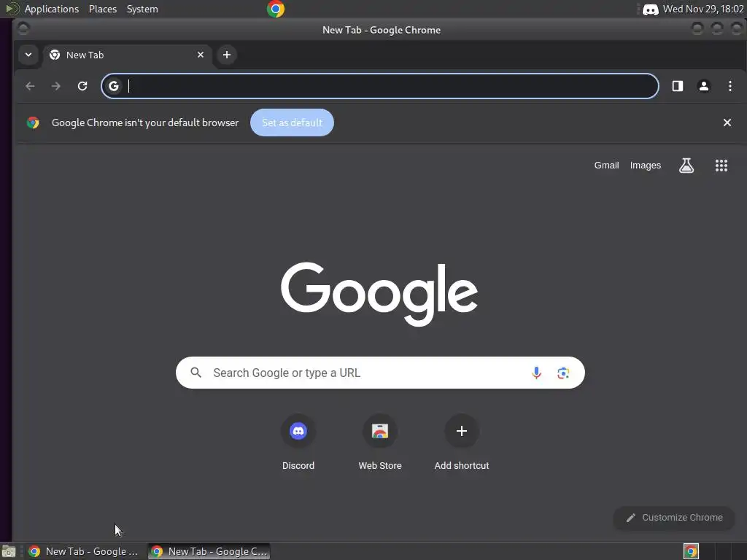Click the browser forward arrow

pyautogui.click(x=55, y=86)
